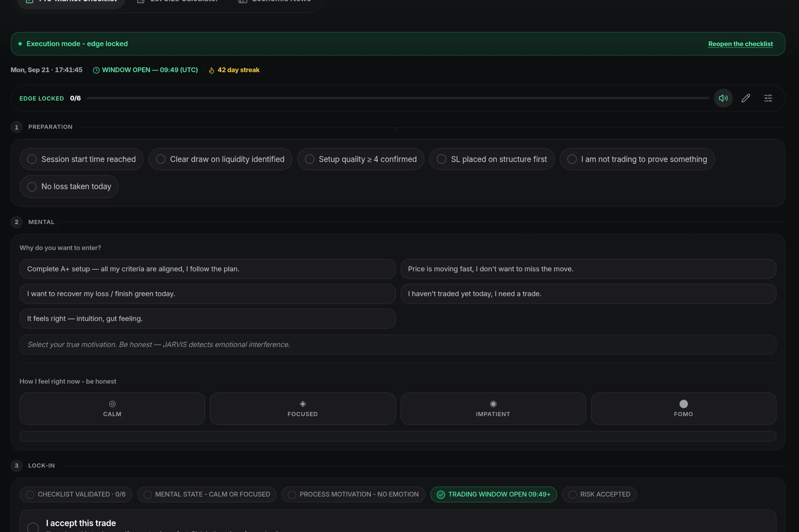Choose "I want to recover my loss" option

click(208, 294)
